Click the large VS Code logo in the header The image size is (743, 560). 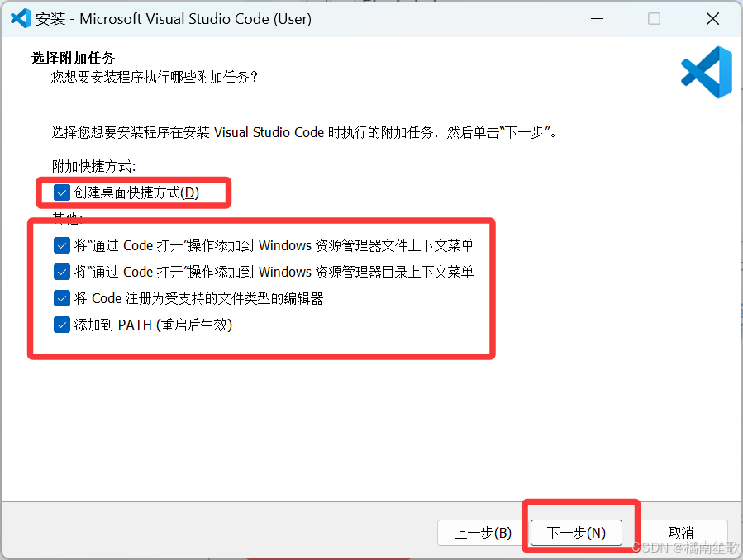tap(707, 72)
